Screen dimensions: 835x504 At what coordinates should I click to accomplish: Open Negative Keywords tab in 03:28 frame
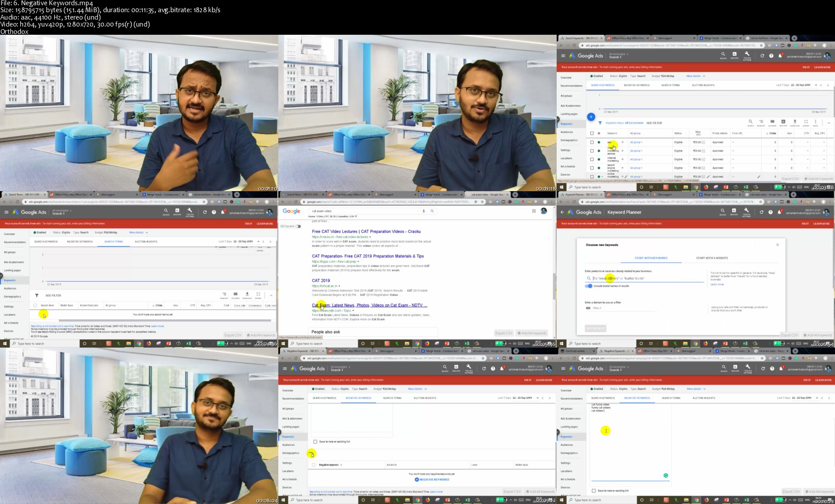(637, 85)
